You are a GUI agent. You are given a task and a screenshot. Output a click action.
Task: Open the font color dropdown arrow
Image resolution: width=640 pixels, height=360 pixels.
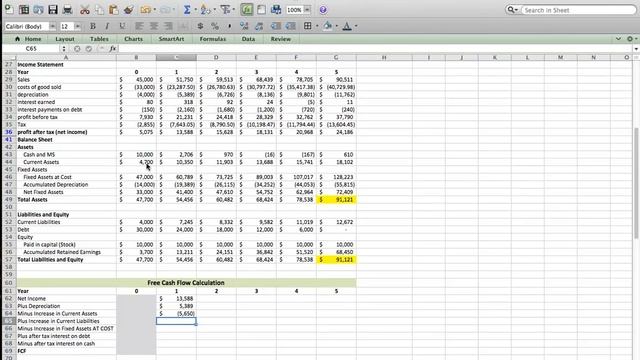click(x=356, y=26)
